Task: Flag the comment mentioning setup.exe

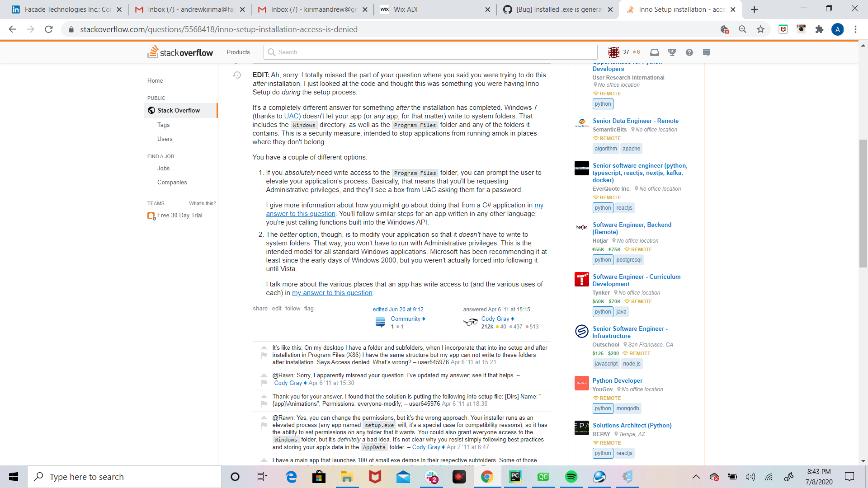Action: 264,426
